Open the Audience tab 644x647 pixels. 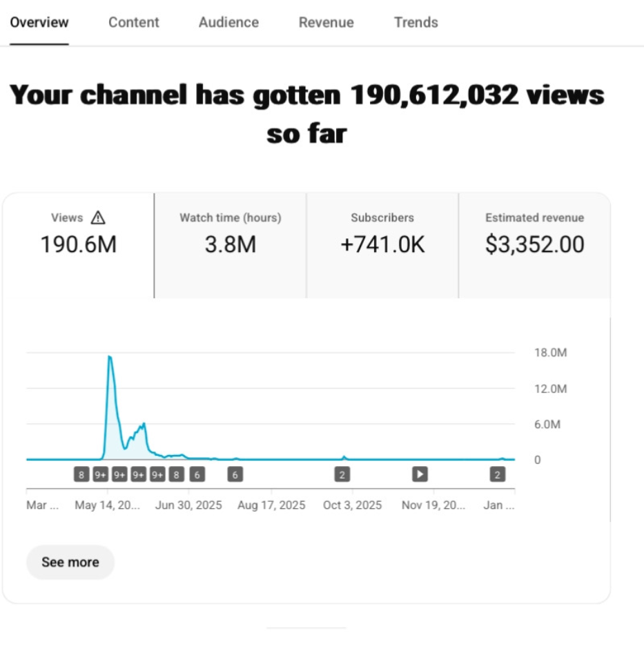click(x=228, y=22)
